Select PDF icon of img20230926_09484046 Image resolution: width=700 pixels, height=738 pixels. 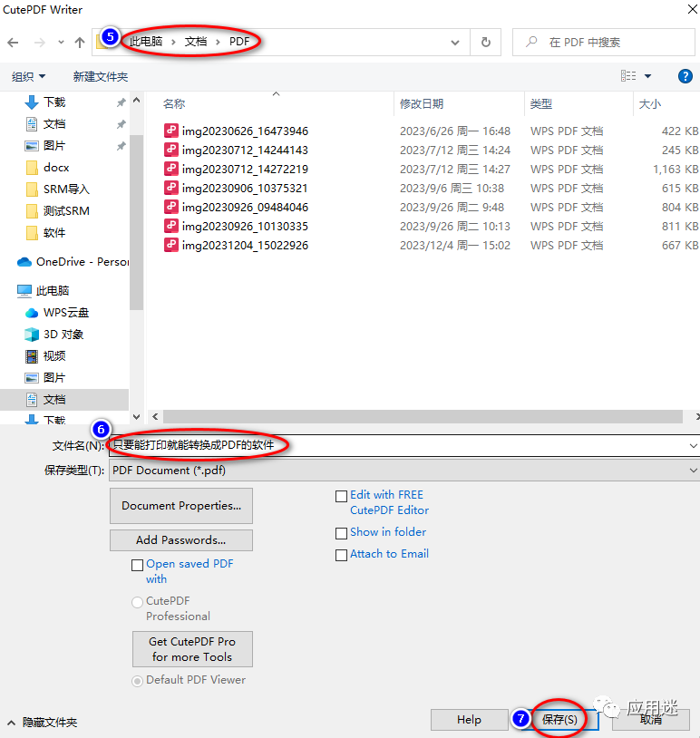coord(170,207)
